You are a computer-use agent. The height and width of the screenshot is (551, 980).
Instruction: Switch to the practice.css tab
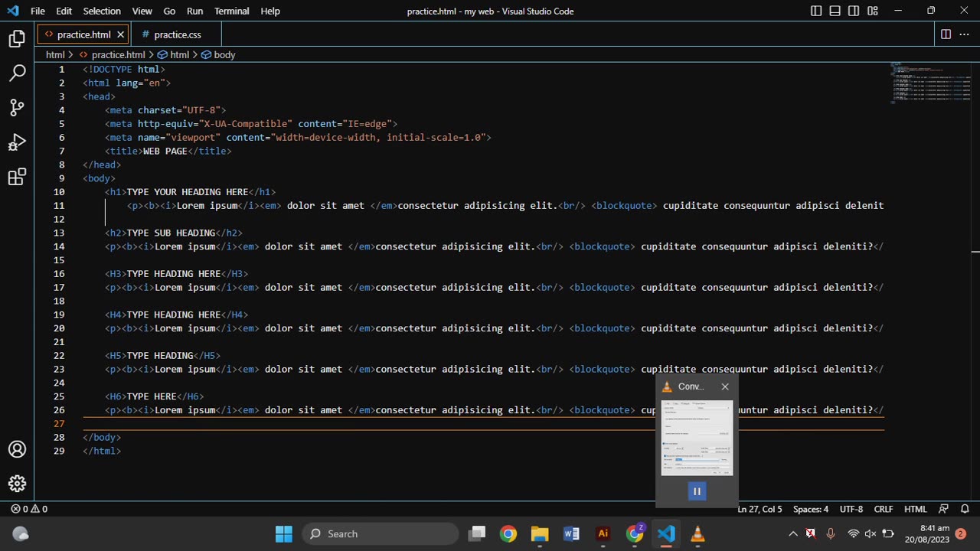tap(177, 34)
